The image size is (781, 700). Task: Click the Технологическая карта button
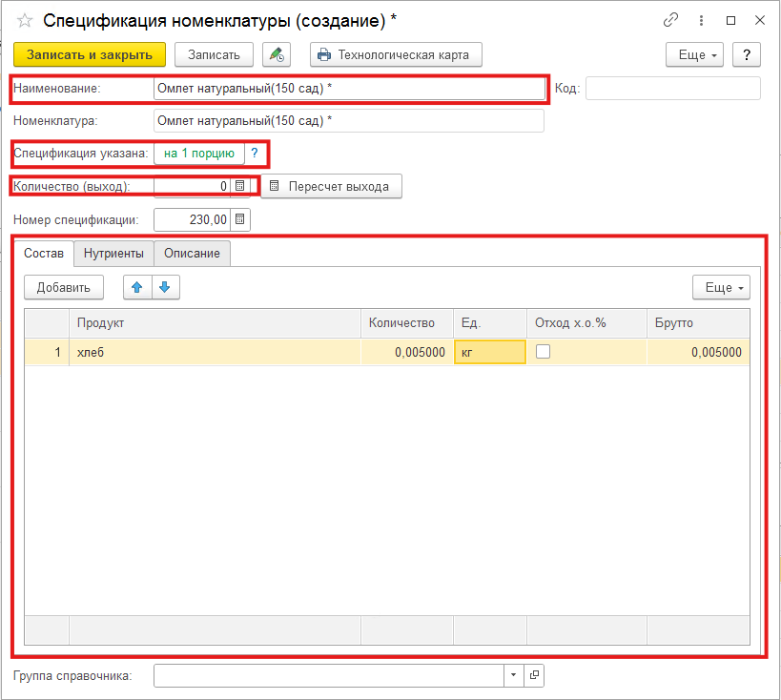tap(396, 54)
